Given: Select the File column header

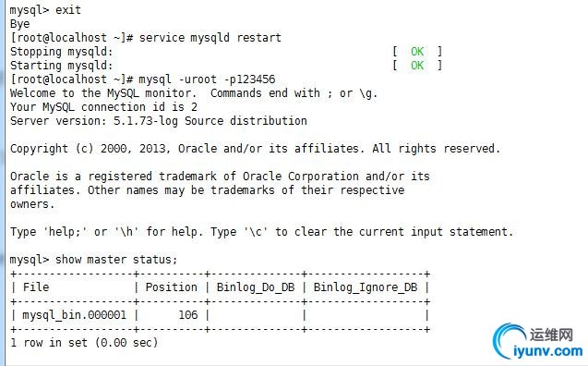Looking at the screenshot, I should 36,287.
